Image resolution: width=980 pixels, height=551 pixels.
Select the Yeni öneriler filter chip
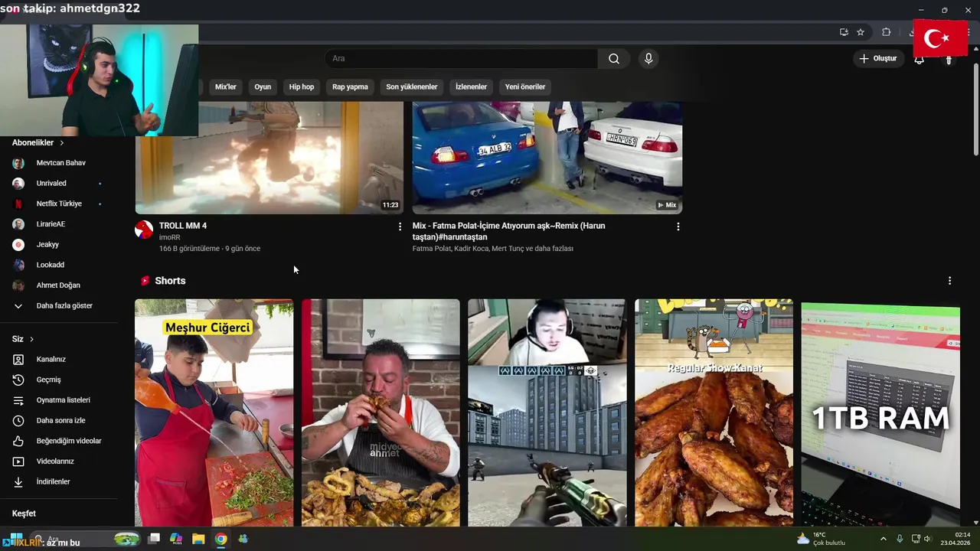coord(525,87)
